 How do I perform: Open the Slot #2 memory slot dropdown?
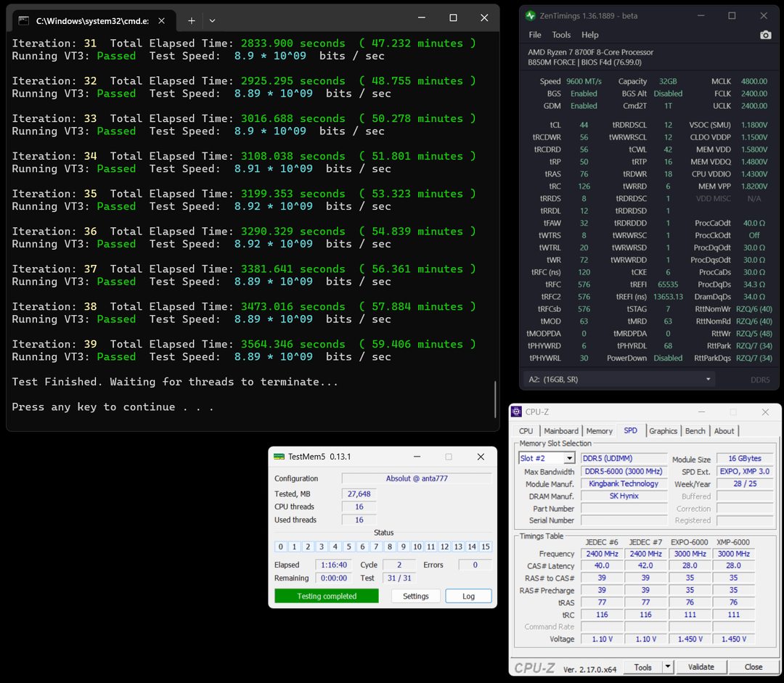569,458
